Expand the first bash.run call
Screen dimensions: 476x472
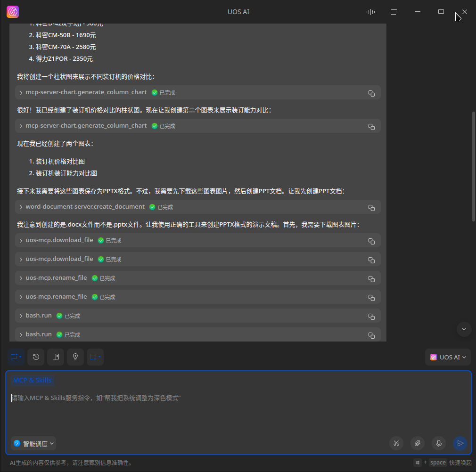click(21, 316)
